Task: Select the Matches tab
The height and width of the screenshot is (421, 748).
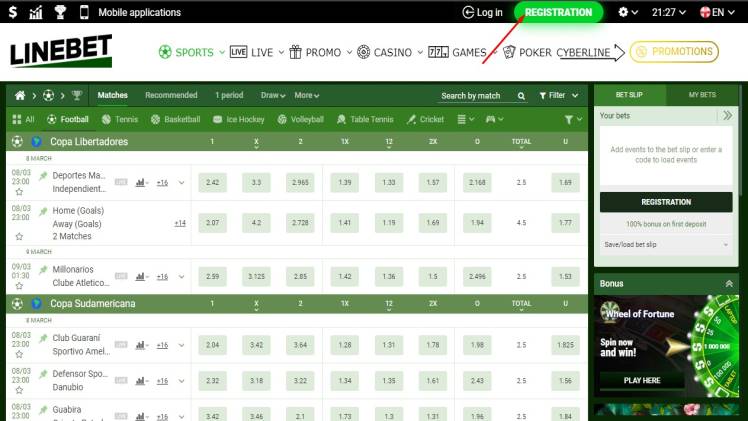Action: coord(113,95)
